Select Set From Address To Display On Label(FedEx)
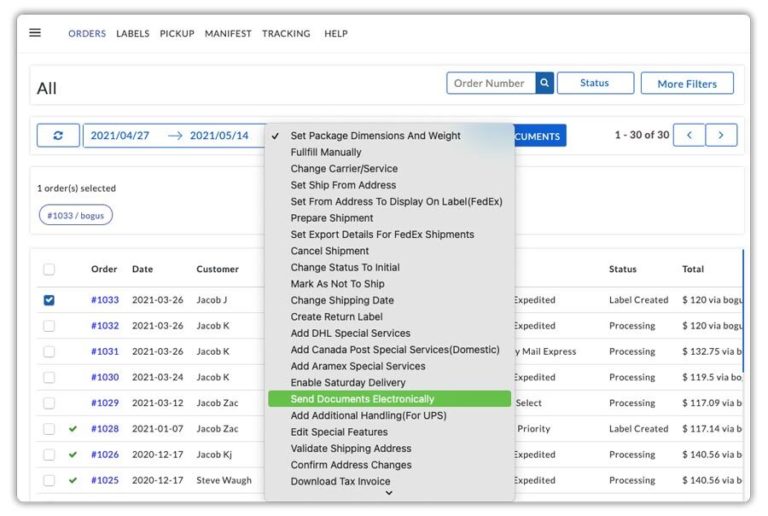Screen dimensions: 768x516 (389, 202)
